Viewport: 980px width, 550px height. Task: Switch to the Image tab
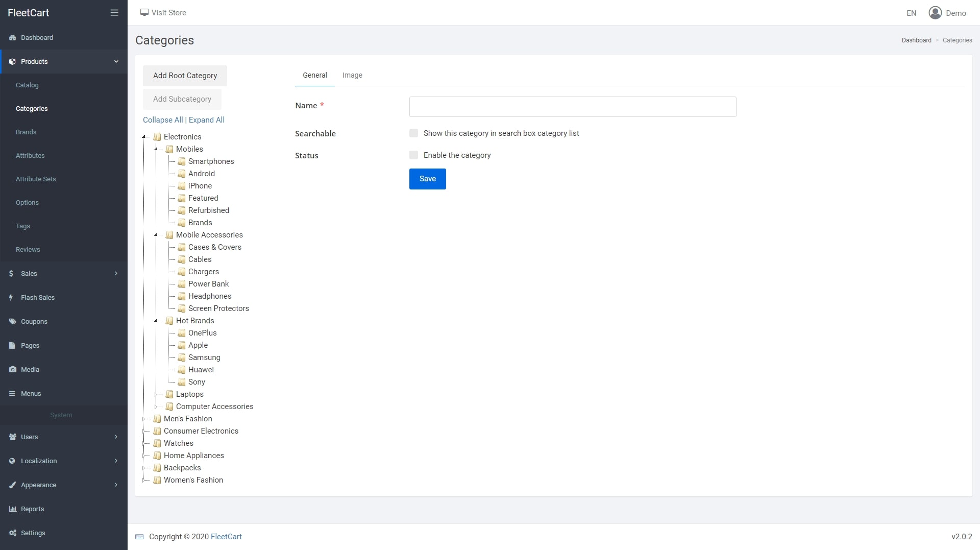pos(352,75)
